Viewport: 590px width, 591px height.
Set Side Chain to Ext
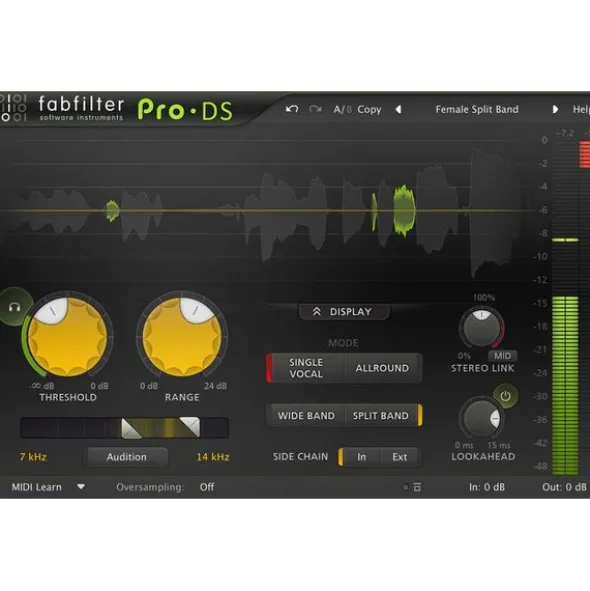(x=400, y=457)
